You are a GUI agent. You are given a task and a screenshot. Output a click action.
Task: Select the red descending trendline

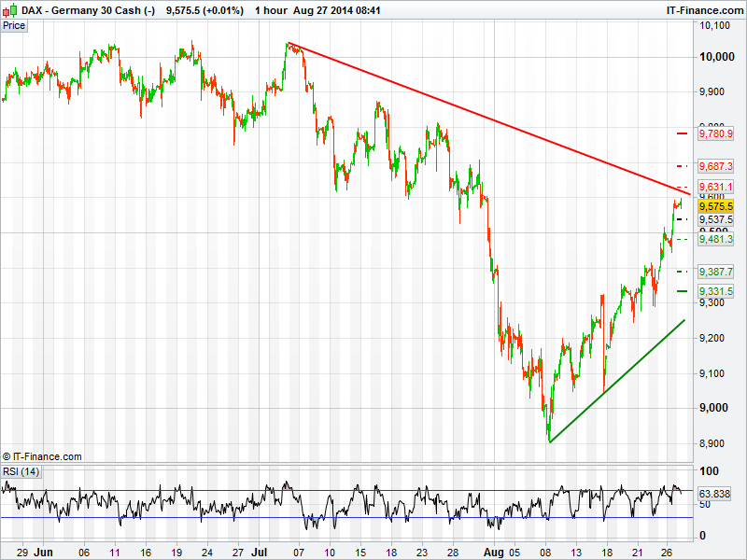pyautogui.click(x=491, y=119)
